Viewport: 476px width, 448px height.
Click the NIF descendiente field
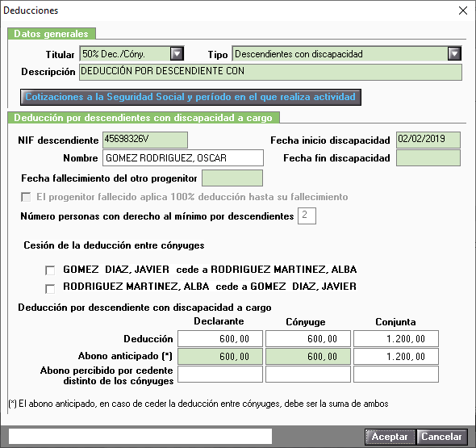click(145, 140)
